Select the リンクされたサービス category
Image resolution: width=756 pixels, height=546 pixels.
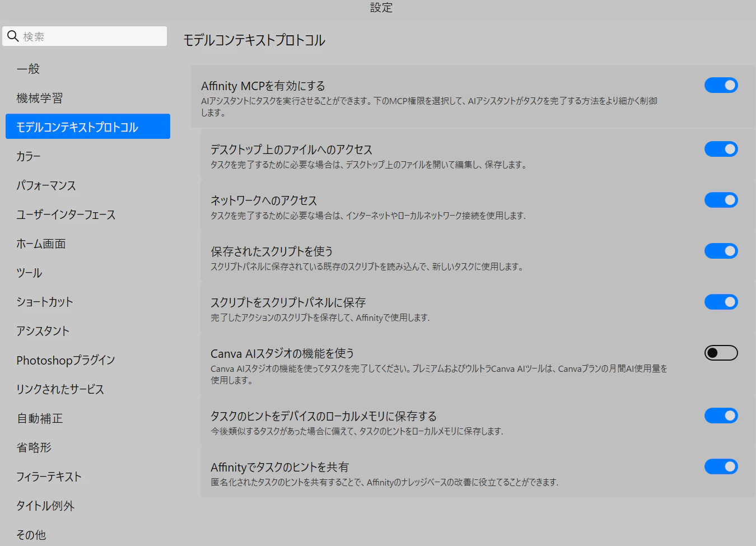pos(88,389)
